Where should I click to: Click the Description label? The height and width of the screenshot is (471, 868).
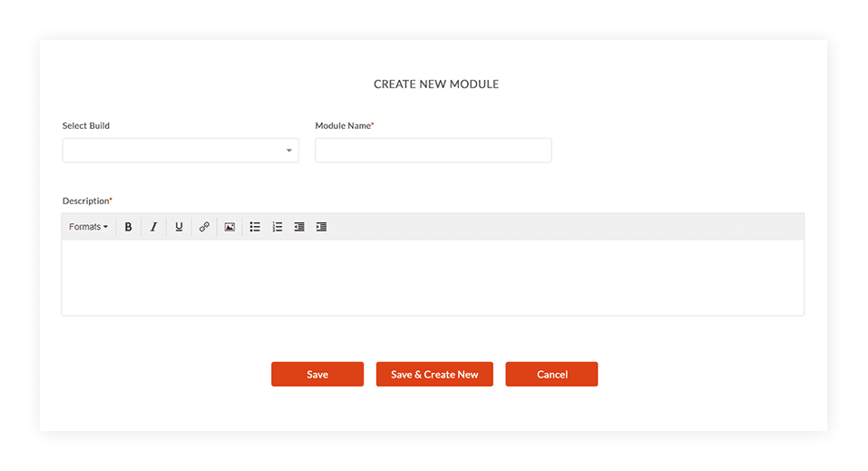click(87, 201)
